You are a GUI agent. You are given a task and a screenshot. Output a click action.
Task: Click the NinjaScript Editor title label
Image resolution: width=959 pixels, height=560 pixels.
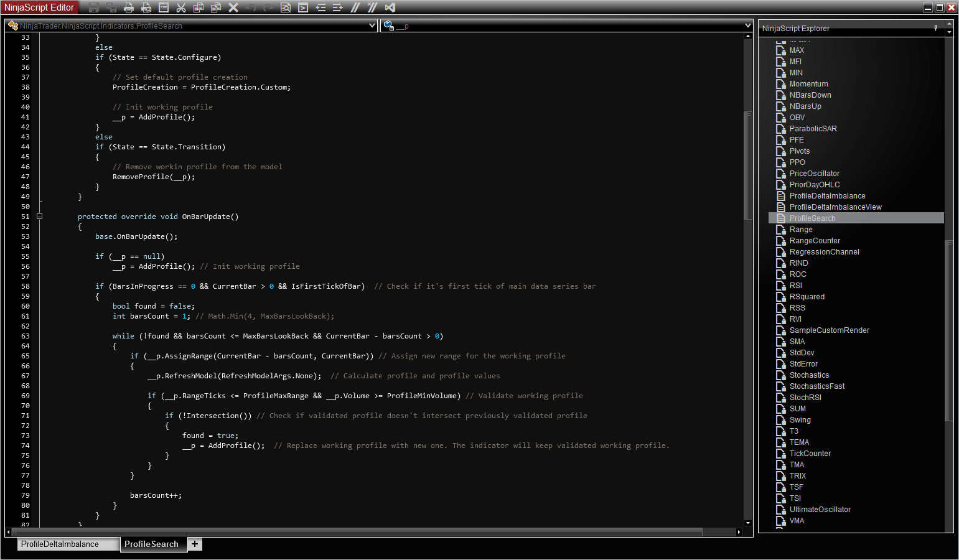click(39, 7)
